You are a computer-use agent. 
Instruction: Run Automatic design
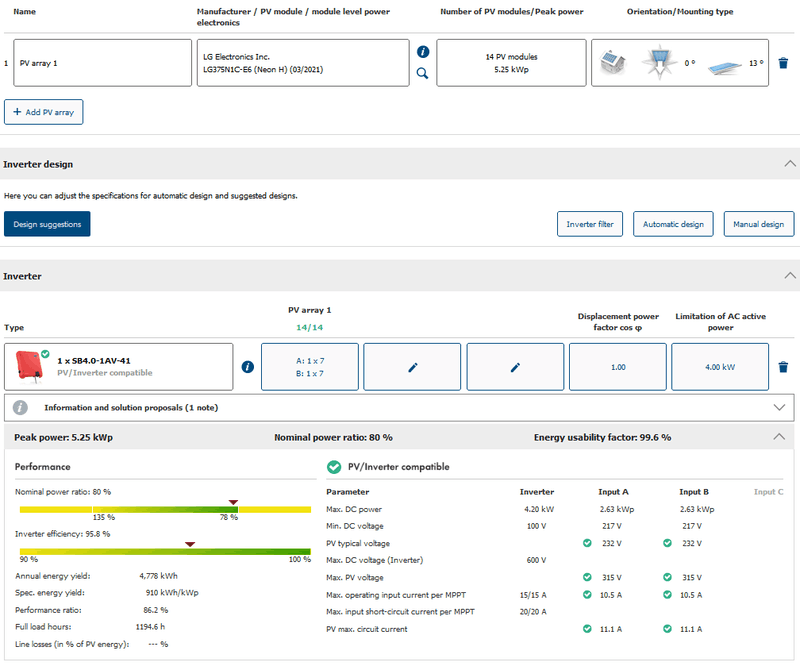point(673,224)
